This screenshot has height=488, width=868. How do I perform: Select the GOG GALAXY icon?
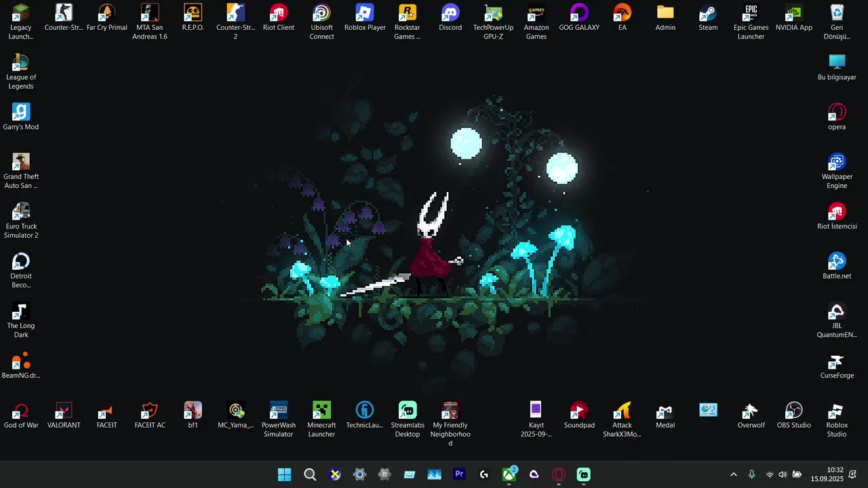(x=579, y=18)
